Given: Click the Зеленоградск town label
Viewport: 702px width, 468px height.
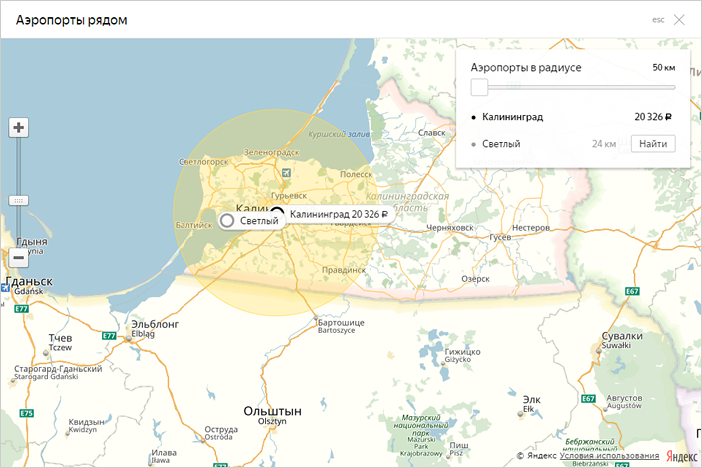Looking at the screenshot, I should click(x=271, y=152).
